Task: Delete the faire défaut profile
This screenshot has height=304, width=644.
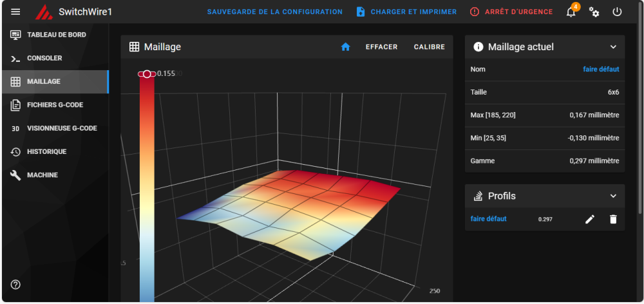Action: click(613, 219)
